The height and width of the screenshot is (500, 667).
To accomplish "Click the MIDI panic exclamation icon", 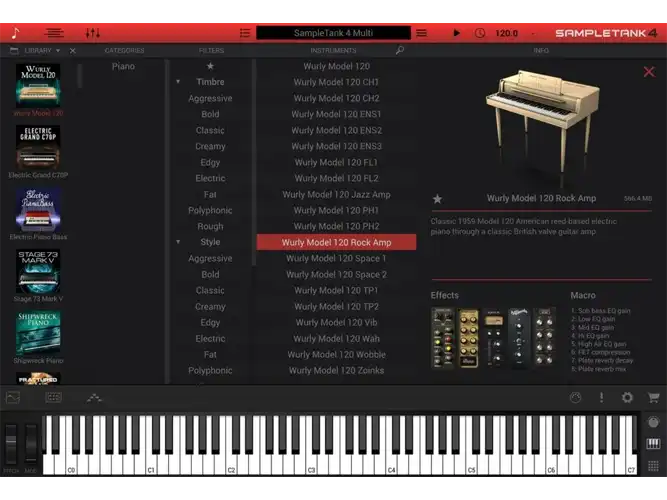I will [x=601, y=397].
